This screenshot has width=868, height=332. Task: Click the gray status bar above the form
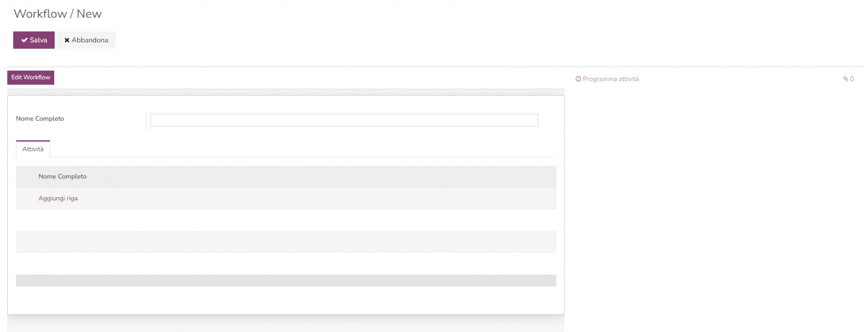pos(286,92)
